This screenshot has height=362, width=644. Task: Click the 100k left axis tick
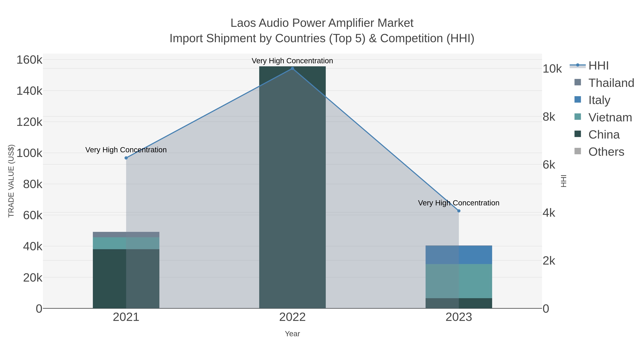(30, 153)
